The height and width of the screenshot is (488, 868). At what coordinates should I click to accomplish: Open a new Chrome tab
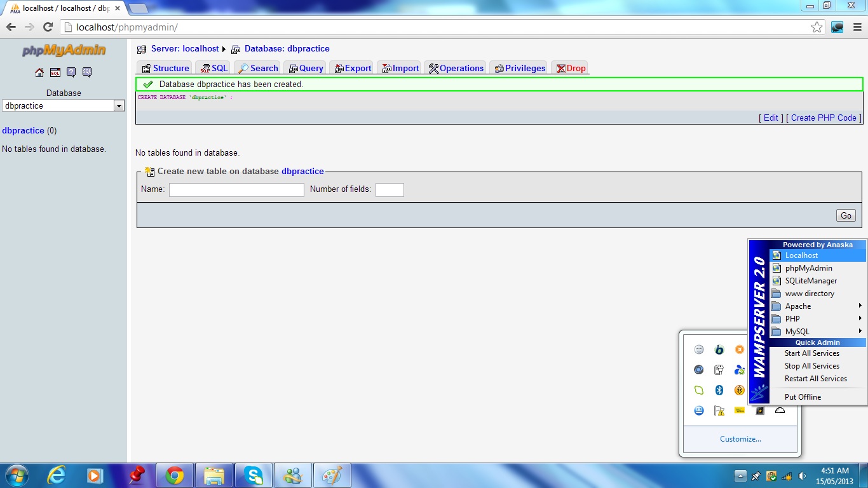pos(138,8)
